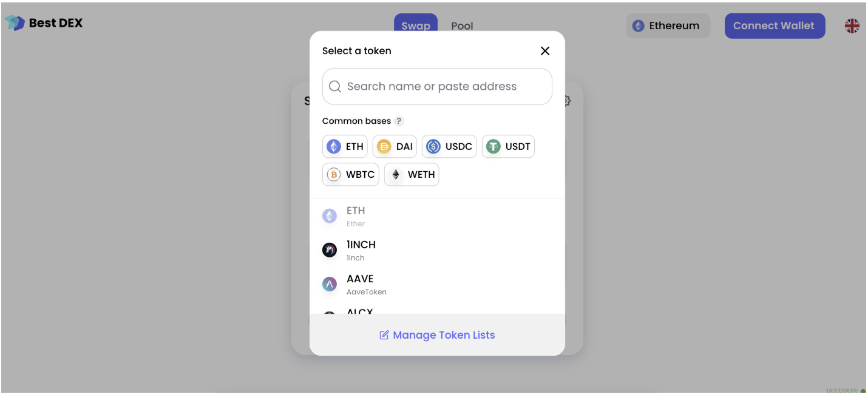Select WBTC from common bases
The image size is (868, 397).
(351, 174)
